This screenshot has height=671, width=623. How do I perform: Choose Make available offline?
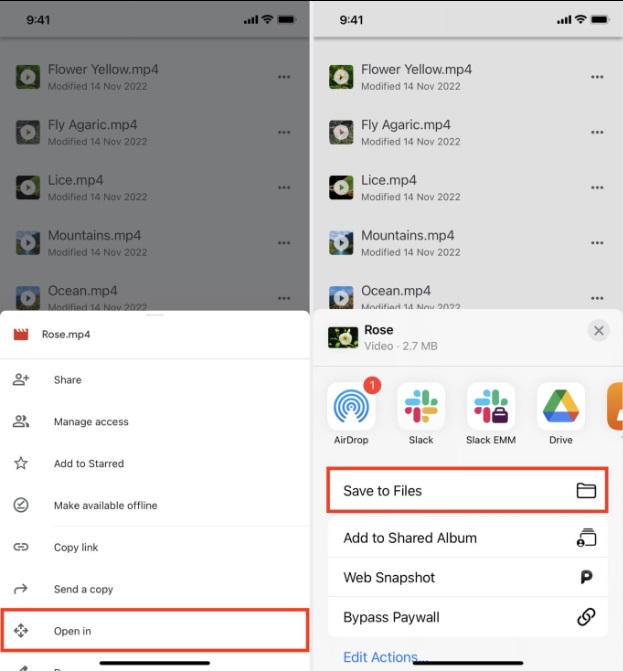pos(154,505)
